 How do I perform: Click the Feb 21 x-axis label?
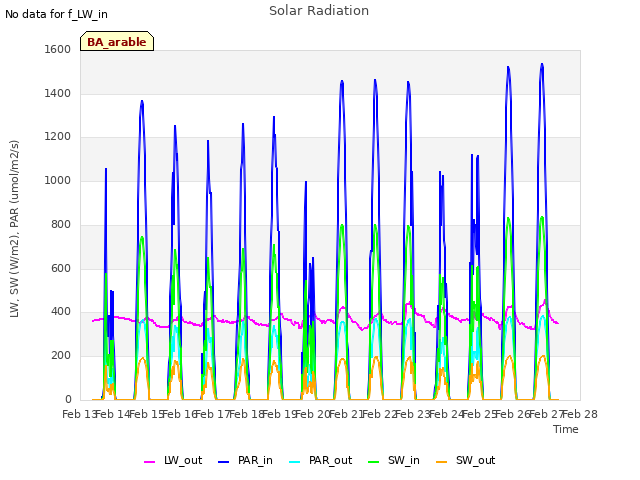[346, 414]
